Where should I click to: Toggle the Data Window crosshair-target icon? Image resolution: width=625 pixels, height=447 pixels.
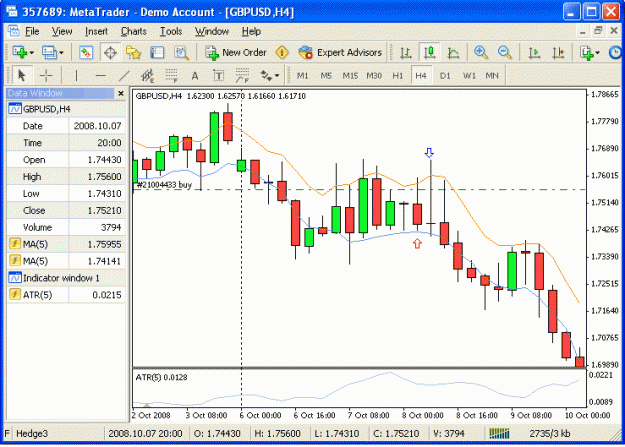click(x=110, y=52)
